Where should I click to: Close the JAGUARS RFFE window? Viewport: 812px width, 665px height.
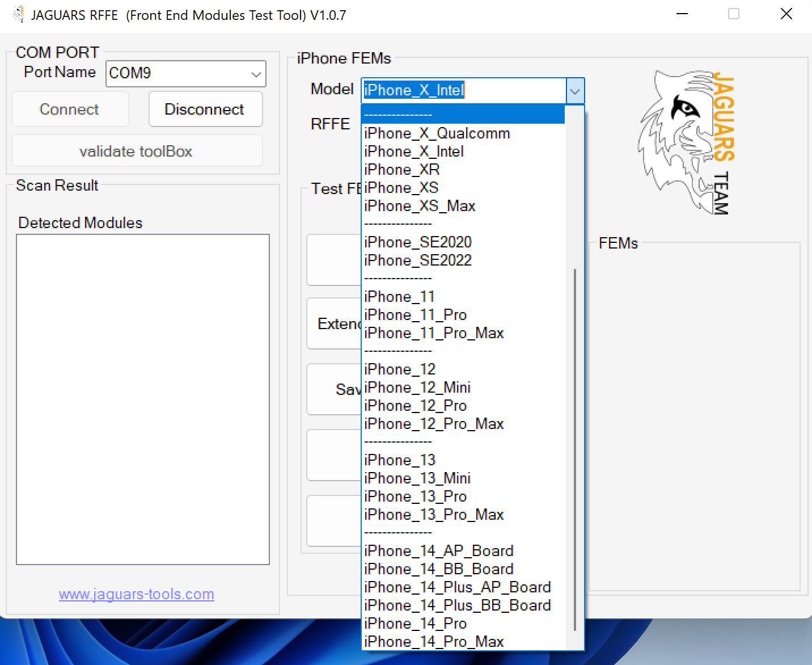tap(786, 14)
